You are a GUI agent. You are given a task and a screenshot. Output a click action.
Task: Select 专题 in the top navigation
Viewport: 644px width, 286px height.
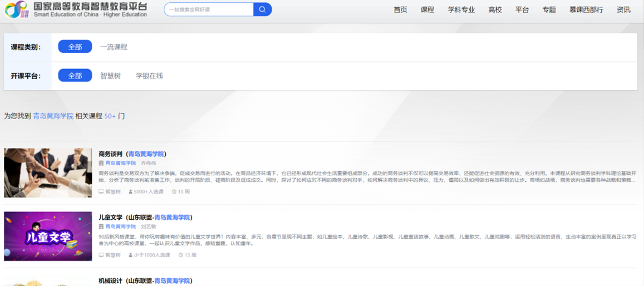pyautogui.click(x=549, y=9)
